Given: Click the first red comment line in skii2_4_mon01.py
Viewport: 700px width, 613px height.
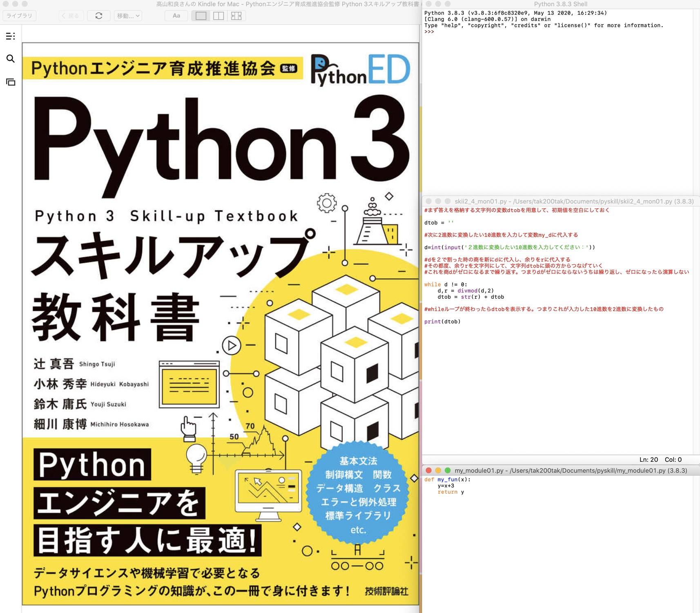Looking at the screenshot, I should [x=517, y=210].
